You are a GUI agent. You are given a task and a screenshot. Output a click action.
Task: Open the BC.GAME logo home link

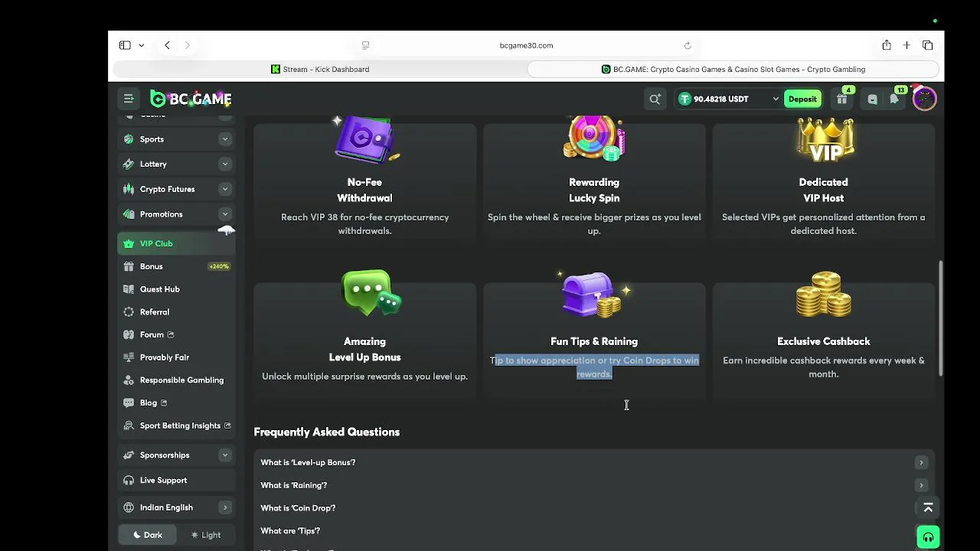pos(191,99)
